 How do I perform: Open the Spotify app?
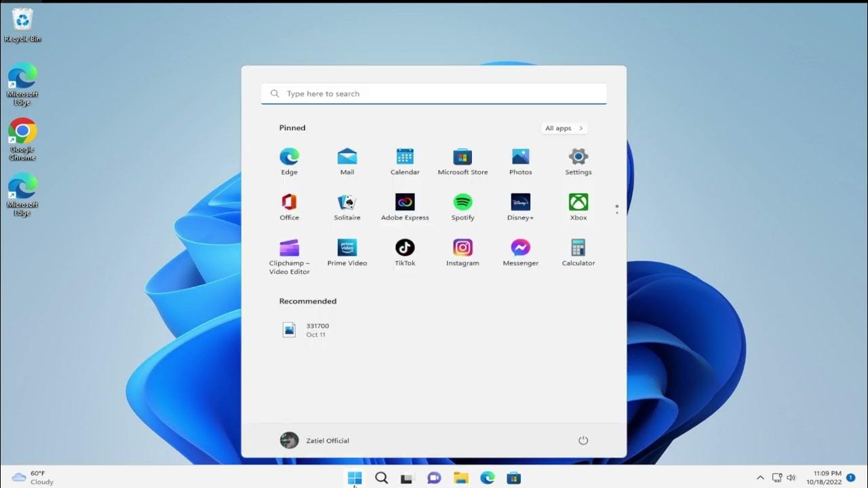[462, 207]
